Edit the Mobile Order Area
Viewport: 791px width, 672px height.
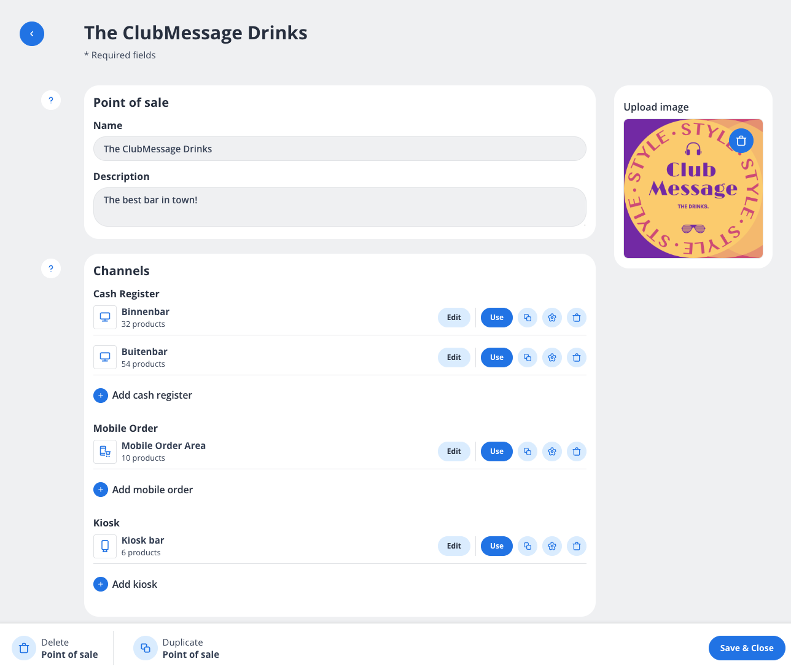(454, 451)
